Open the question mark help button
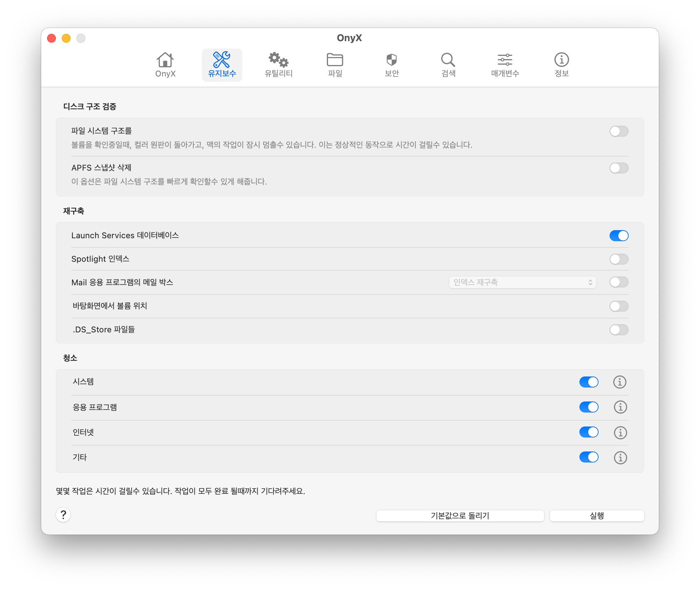This screenshot has height=589, width=700. (63, 515)
